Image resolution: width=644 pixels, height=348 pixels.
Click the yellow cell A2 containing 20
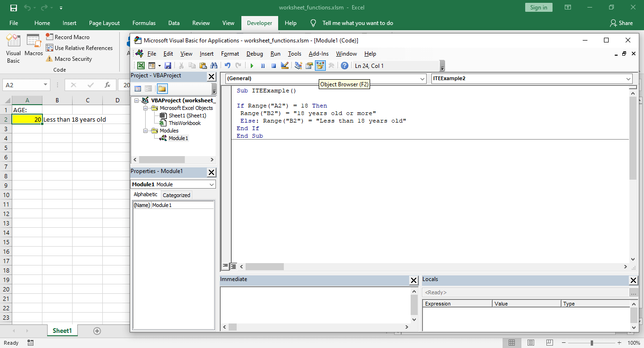[x=27, y=119]
